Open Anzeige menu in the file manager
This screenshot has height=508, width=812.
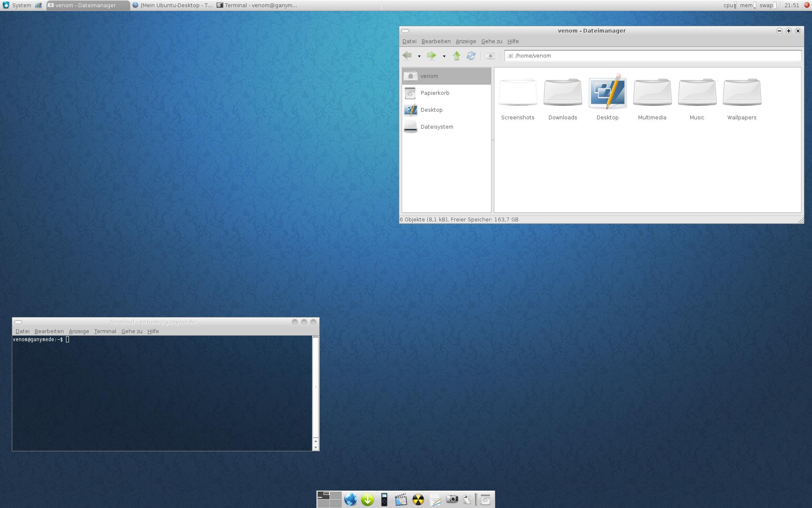click(x=466, y=41)
